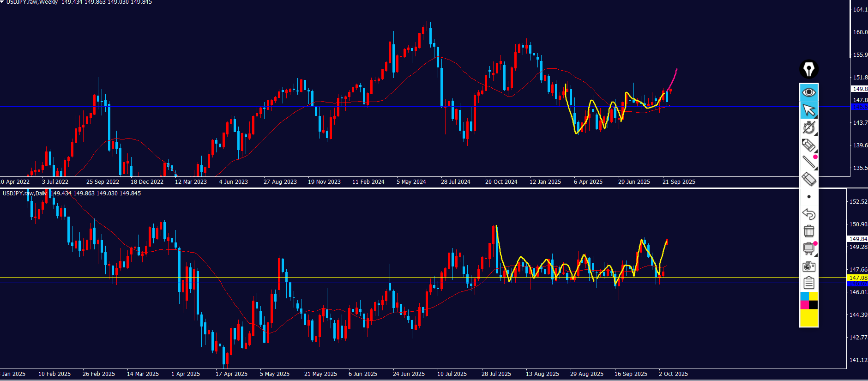868x381 pixels.
Task: Select the arrow cursor tool
Action: [x=808, y=110]
